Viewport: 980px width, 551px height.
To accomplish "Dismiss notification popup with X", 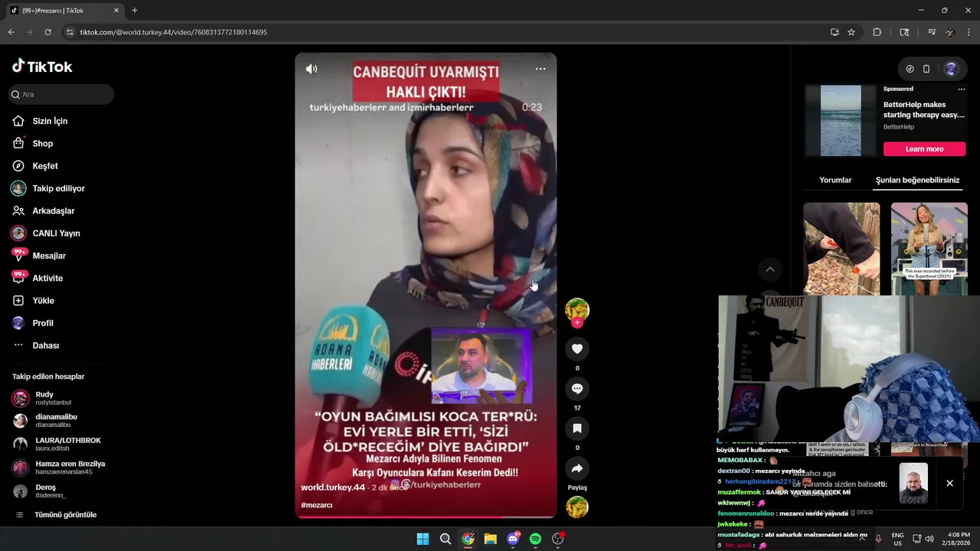I will 949,483.
